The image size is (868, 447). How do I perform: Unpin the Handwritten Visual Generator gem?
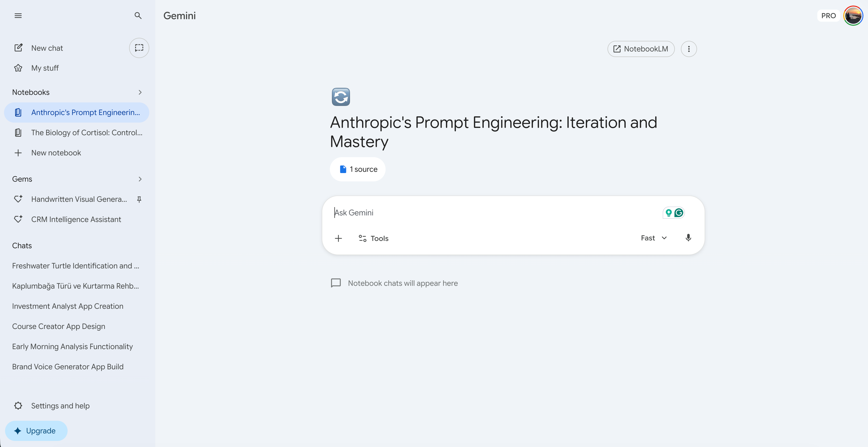tap(139, 199)
